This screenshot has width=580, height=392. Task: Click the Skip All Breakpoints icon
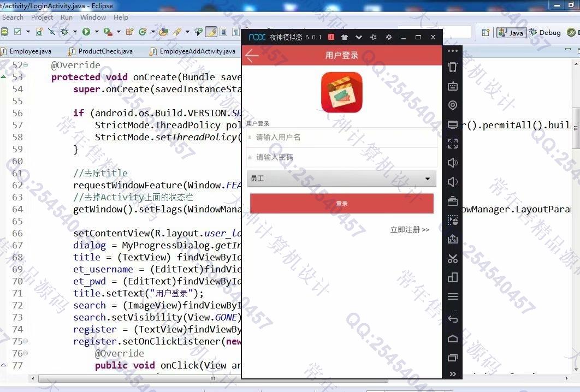pyautogui.click(x=51, y=32)
